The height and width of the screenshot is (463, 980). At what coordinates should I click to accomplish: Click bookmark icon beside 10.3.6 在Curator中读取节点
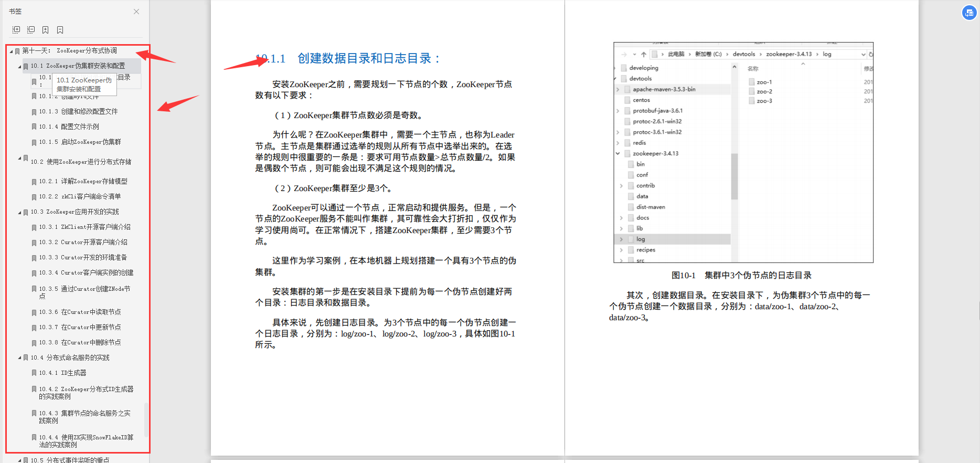34,312
